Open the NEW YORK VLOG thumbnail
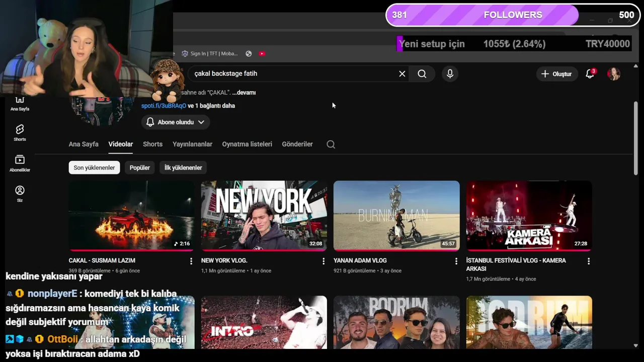The width and height of the screenshot is (644, 362). (x=264, y=216)
